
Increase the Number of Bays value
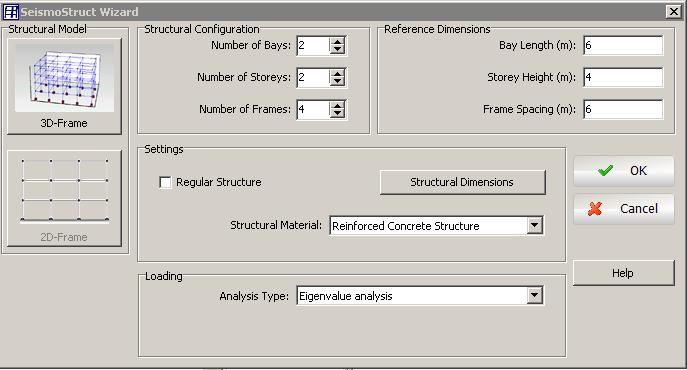pos(337,42)
